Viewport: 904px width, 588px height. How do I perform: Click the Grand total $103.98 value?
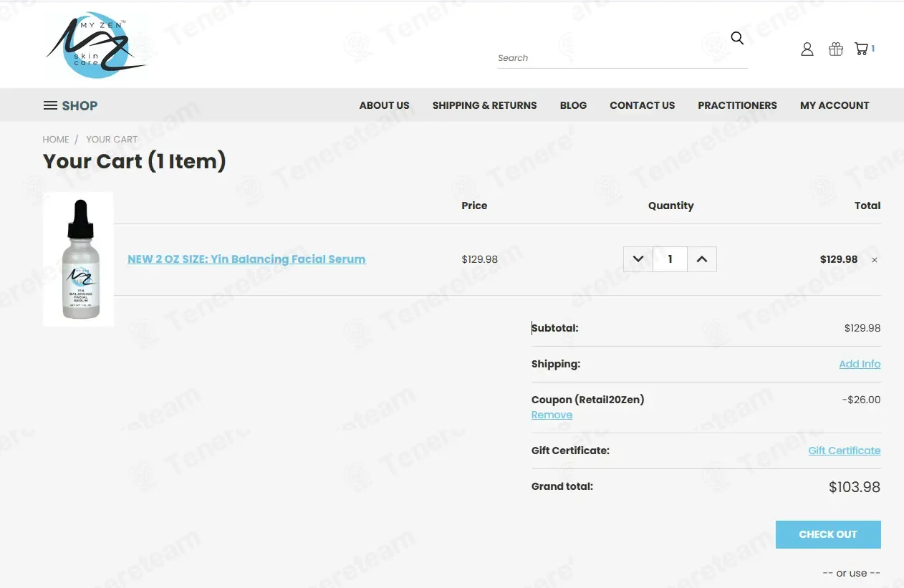tap(855, 487)
